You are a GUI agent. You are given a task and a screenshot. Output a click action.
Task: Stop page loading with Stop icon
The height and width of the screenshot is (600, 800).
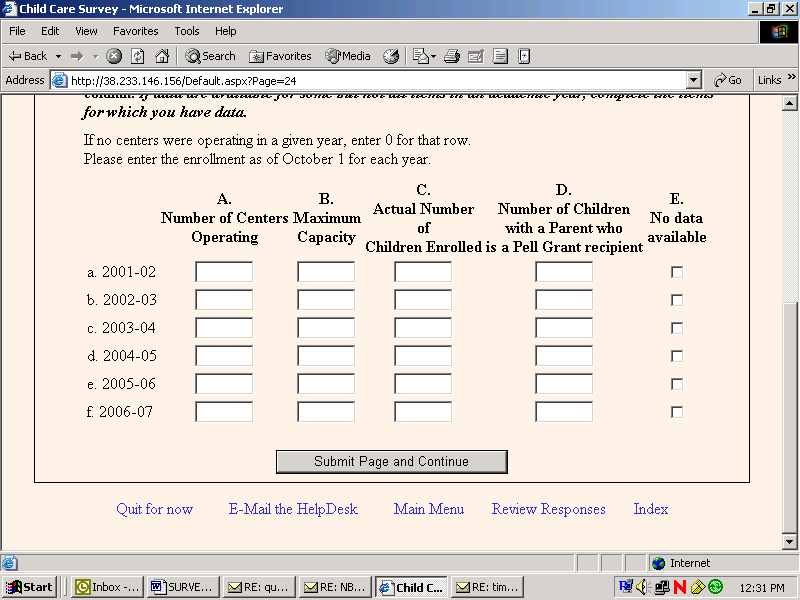pos(114,56)
